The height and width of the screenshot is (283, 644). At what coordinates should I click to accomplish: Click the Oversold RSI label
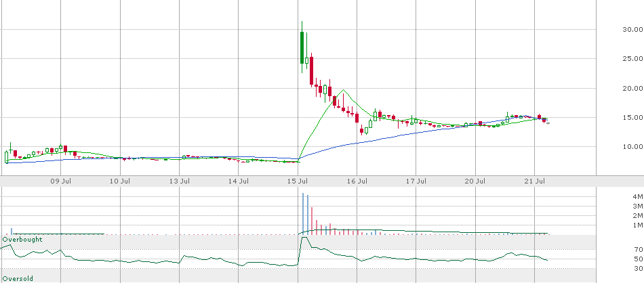18,279
